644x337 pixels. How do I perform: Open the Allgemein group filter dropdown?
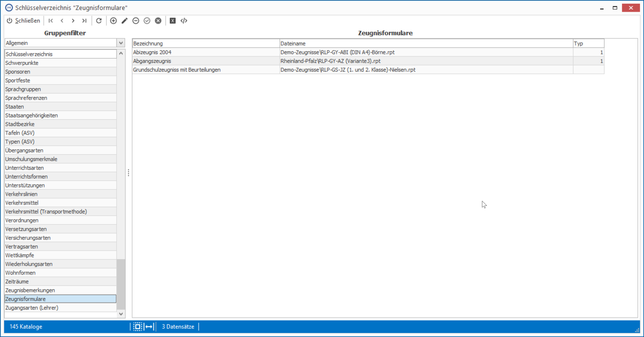[121, 43]
